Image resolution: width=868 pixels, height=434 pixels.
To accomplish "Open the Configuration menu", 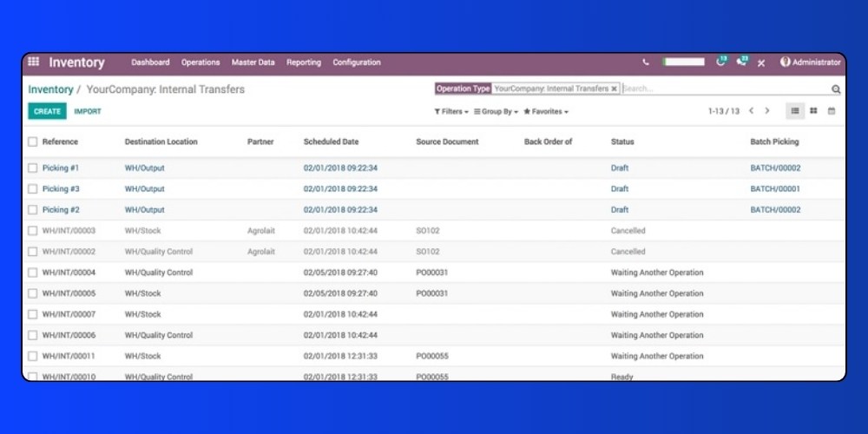I will click(x=357, y=62).
